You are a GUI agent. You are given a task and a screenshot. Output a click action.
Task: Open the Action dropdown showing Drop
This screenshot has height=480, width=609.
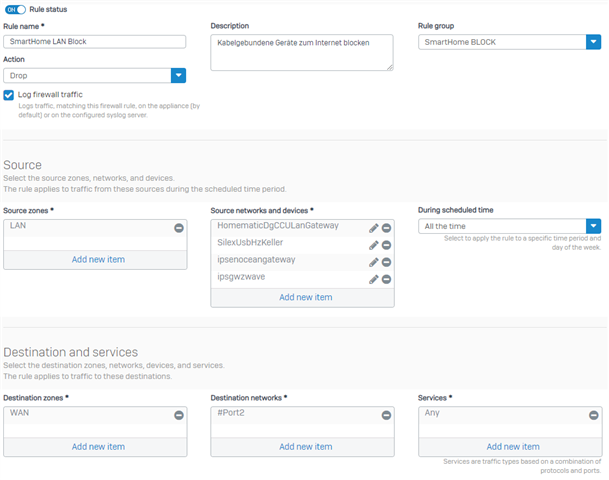click(x=94, y=76)
